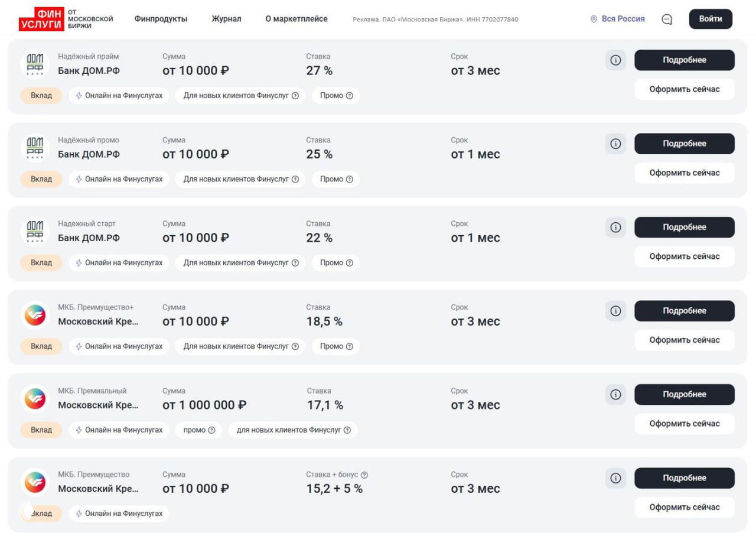Open the chat support icon
This screenshot has width=756, height=536.
(x=667, y=19)
